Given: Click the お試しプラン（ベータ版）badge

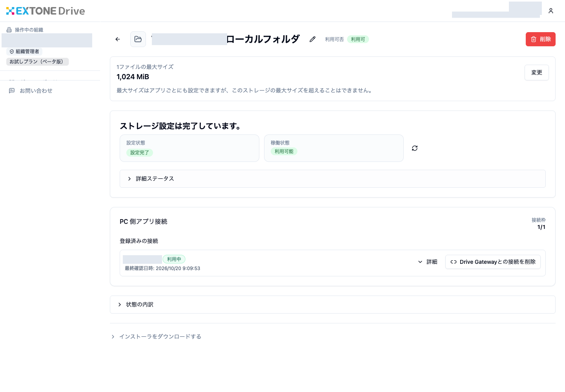Looking at the screenshot, I should click(38, 62).
